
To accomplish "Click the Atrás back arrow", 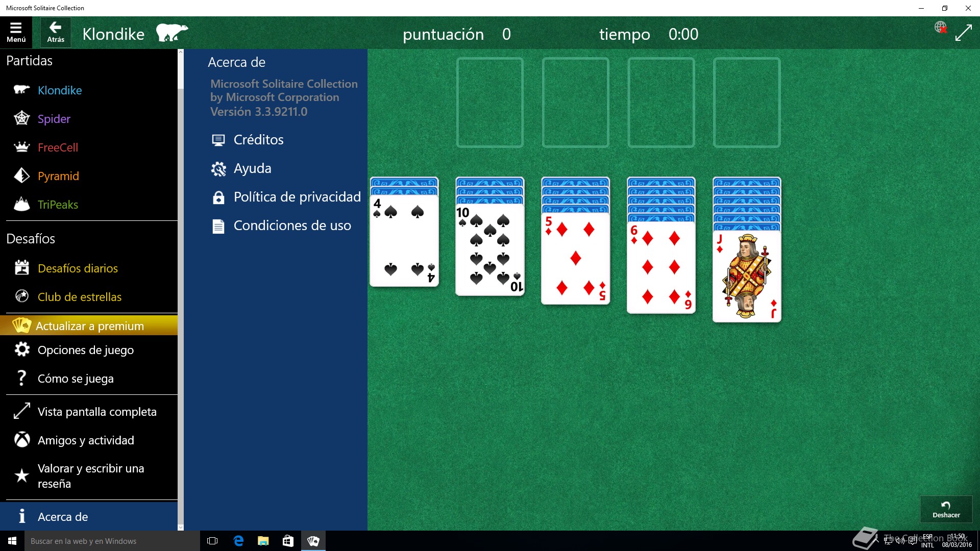I will pos(56,33).
